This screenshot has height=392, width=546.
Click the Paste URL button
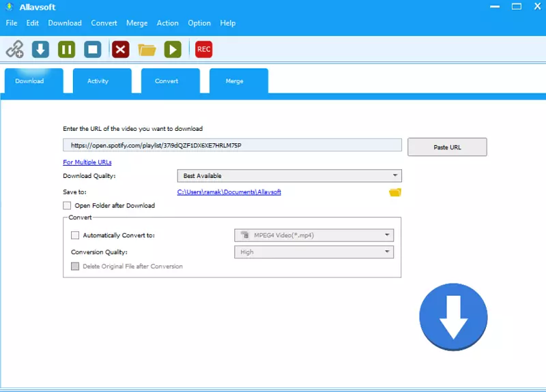coord(447,147)
